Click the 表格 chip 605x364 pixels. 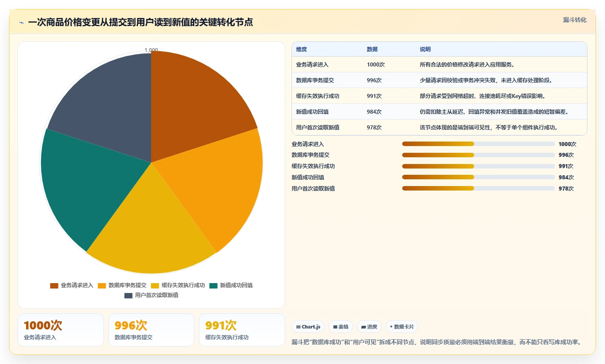pyautogui.click(x=341, y=327)
